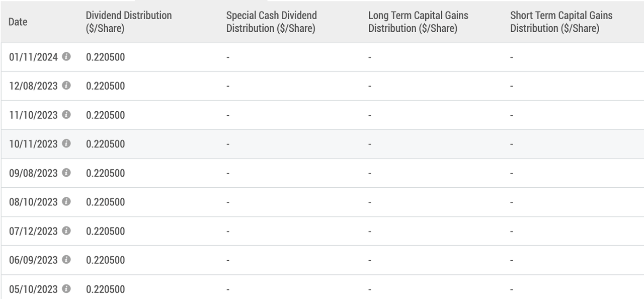This screenshot has width=644, height=299.
Task: Select the 01/11/2024 date cell
Action: [33, 57]
